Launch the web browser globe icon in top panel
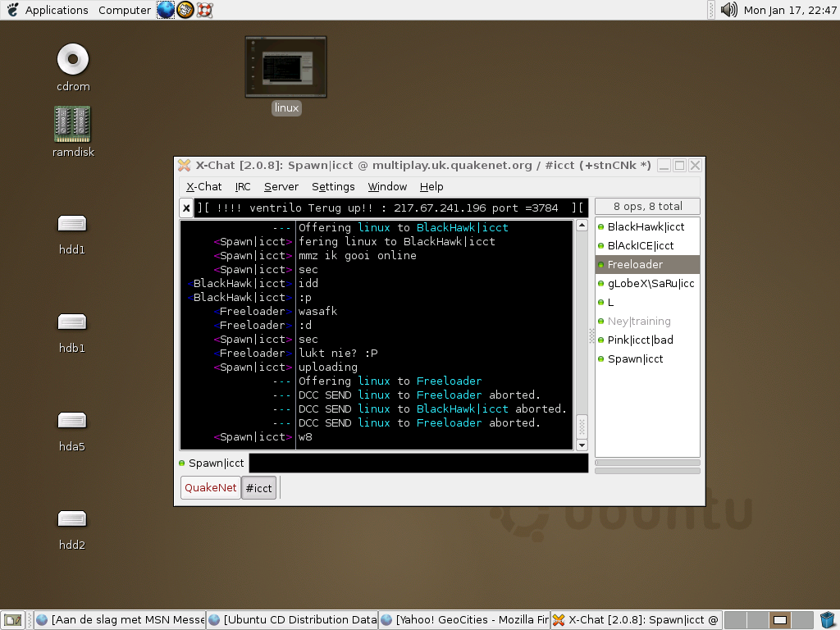This screenshot has height=630, width=840. pyautogui.click(x=166, y=10)
